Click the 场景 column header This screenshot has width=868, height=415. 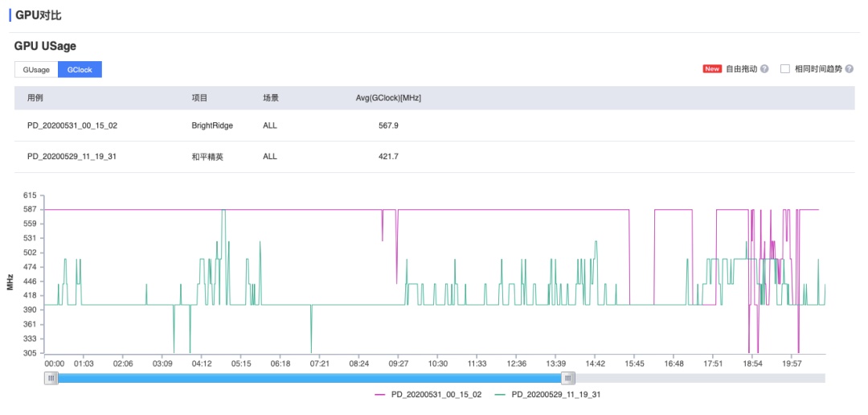[x=271, y=98]
